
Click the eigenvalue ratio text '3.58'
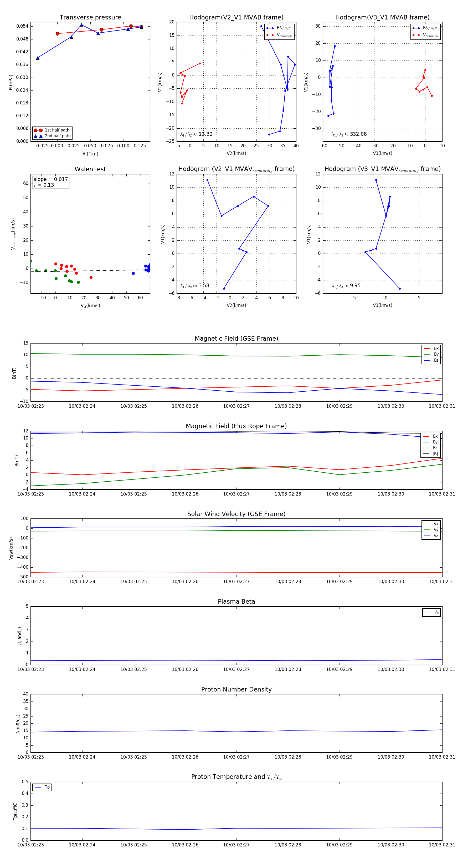(204, 286)
